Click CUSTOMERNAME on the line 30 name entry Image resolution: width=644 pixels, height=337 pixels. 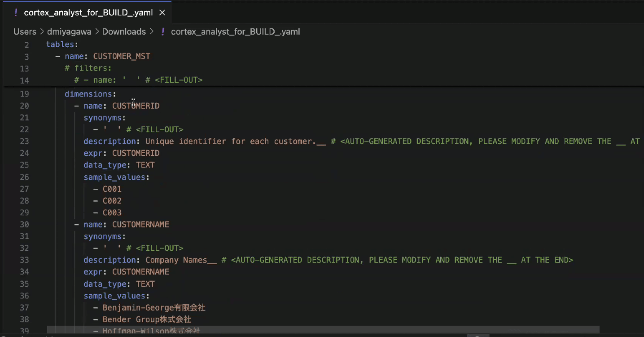(x=140, y=224)
